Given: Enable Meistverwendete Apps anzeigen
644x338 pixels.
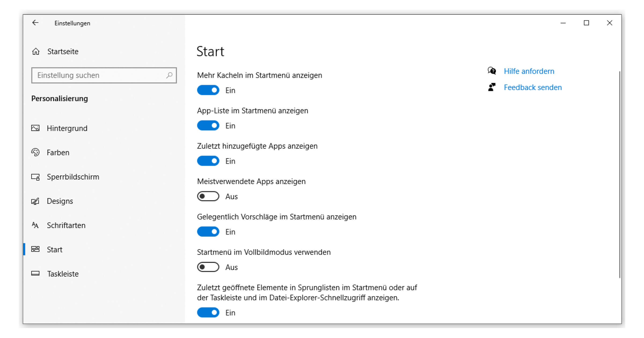Looking at the screenshot, I should click(208, 196).
